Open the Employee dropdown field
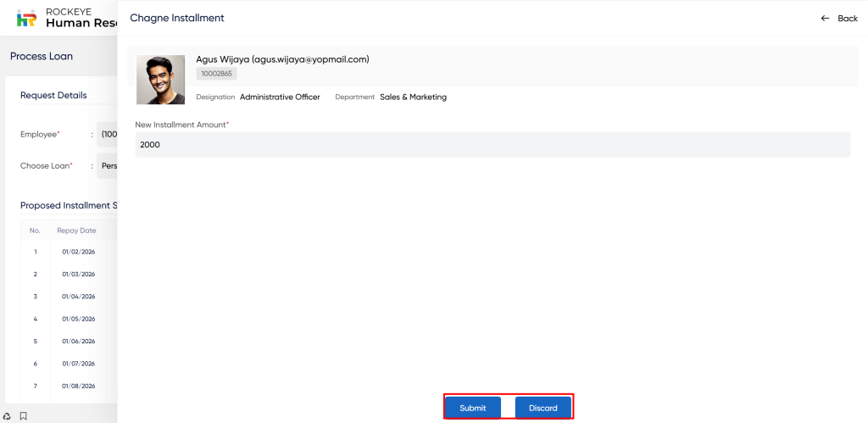The image size is (868, 423). pyautogui.click(x=108, y=134)
